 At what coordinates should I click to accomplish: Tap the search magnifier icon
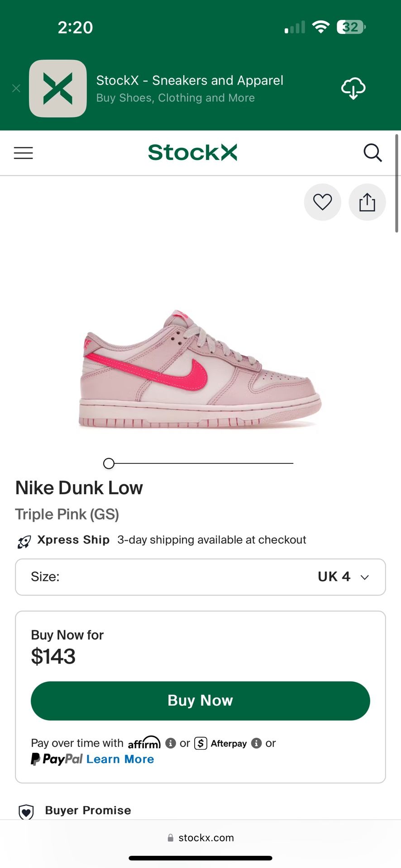372,153
